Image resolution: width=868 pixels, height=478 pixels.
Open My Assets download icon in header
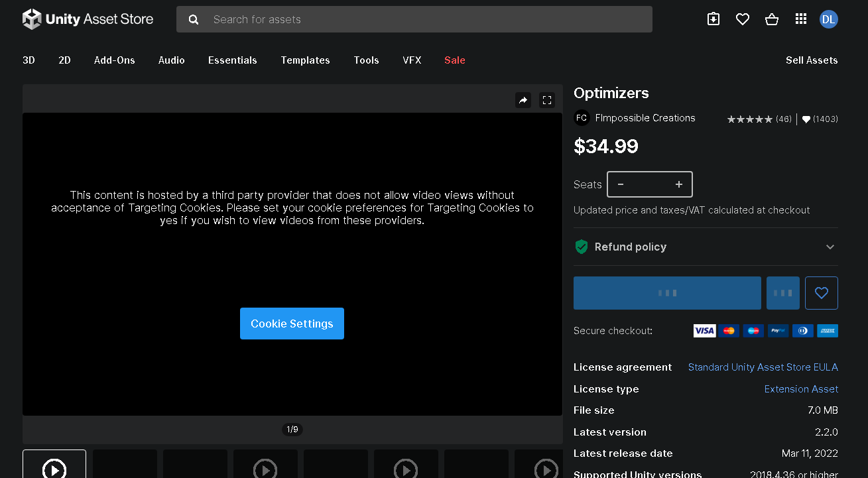(x=713, y=19)
